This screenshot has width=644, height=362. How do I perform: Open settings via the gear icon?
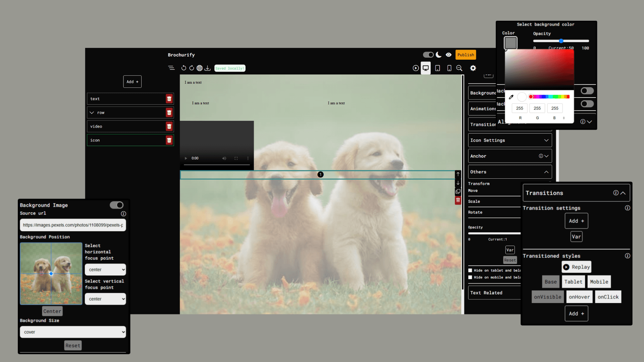coord(473,68)
